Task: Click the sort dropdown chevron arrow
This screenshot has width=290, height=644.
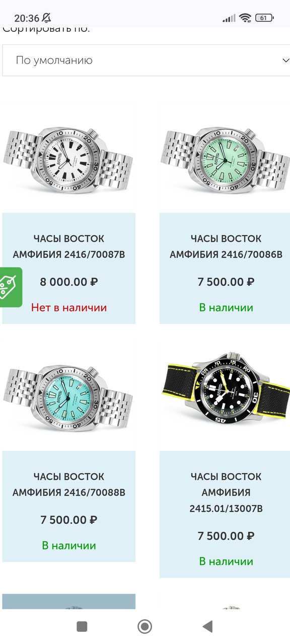Action: 285,60
